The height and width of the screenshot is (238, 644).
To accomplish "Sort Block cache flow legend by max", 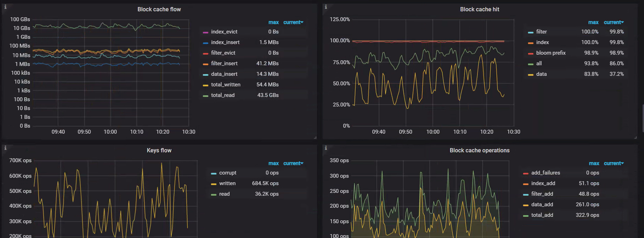I will (x=273, y=22).
